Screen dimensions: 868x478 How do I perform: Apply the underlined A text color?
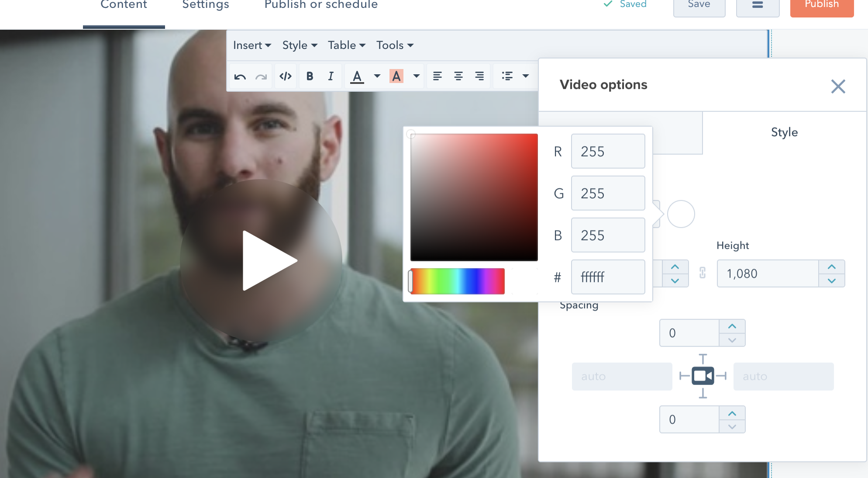[357, 76]
